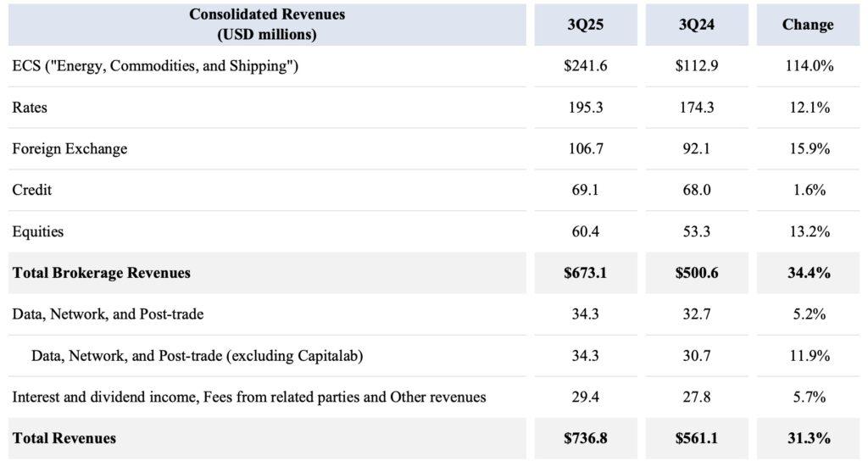Select the ECS row label
Image resolution: width=868 pixels, height=461 pixels.
coord(154,66)
